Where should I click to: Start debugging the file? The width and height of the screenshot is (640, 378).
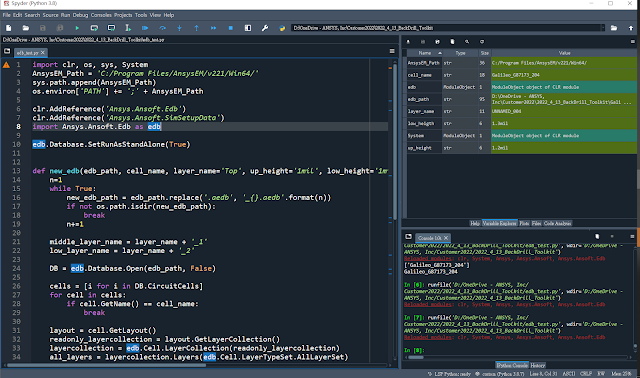tap(145, 28)
